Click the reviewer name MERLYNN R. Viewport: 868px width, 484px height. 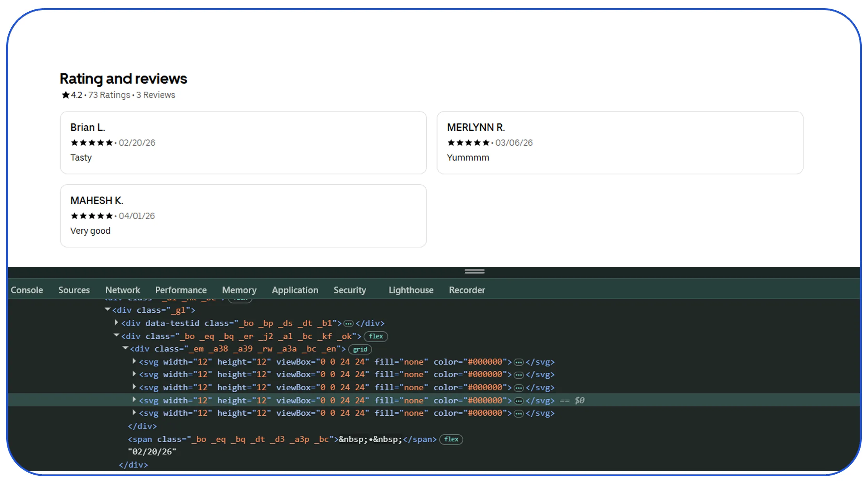[x=476, y=127]
